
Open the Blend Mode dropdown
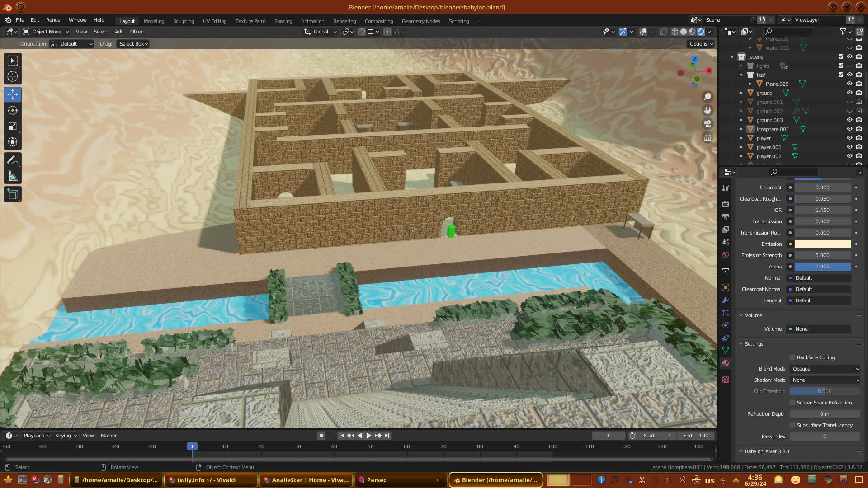point(826,369)
